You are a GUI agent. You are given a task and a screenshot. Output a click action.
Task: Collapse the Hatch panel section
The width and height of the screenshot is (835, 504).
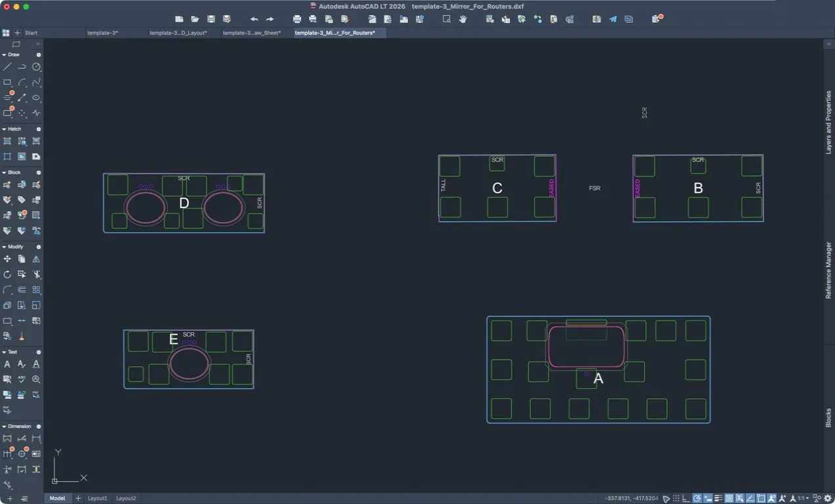(4, 129)
